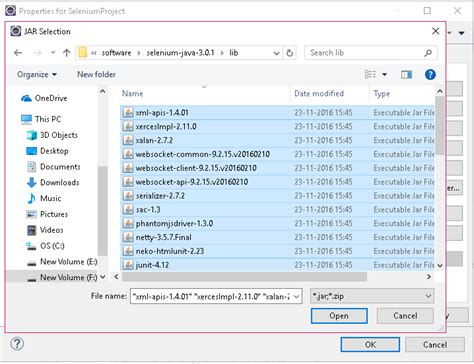The image size is (474, 364).
Task: Open the view options dropdown arrow
Action: click(x=384, y=74)
